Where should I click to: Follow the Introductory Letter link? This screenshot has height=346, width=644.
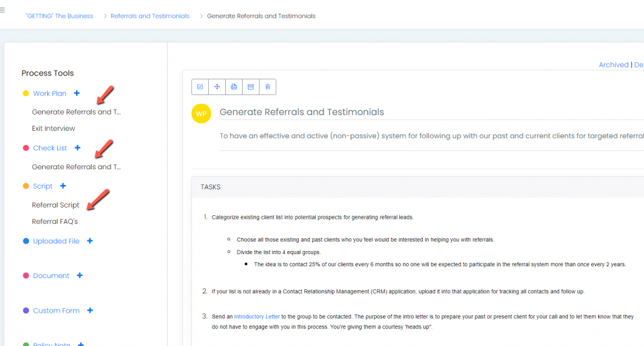pyautogui.click(x=257, y=316)
